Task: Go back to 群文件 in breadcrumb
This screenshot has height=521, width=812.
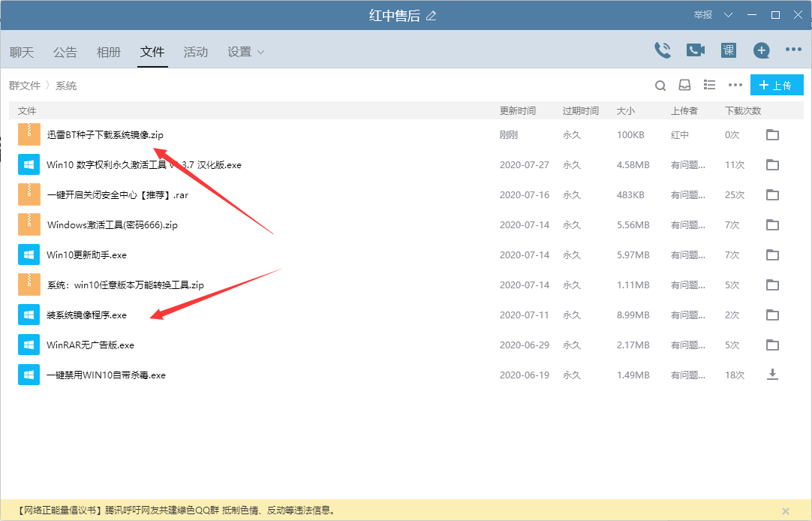Action: [24, 86]
